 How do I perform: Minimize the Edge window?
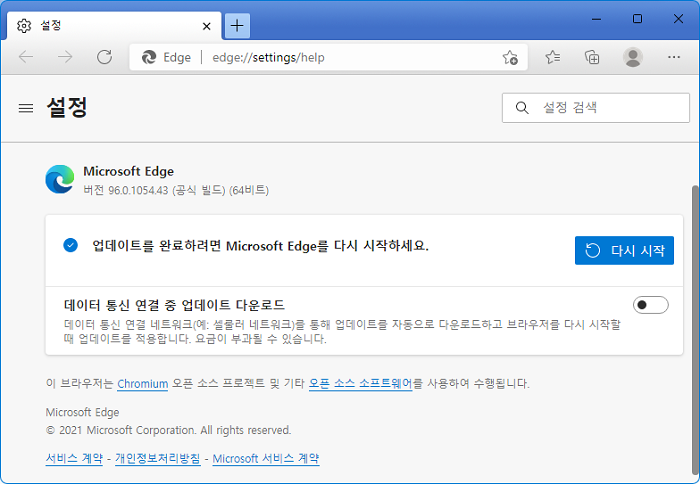point(596,19)
